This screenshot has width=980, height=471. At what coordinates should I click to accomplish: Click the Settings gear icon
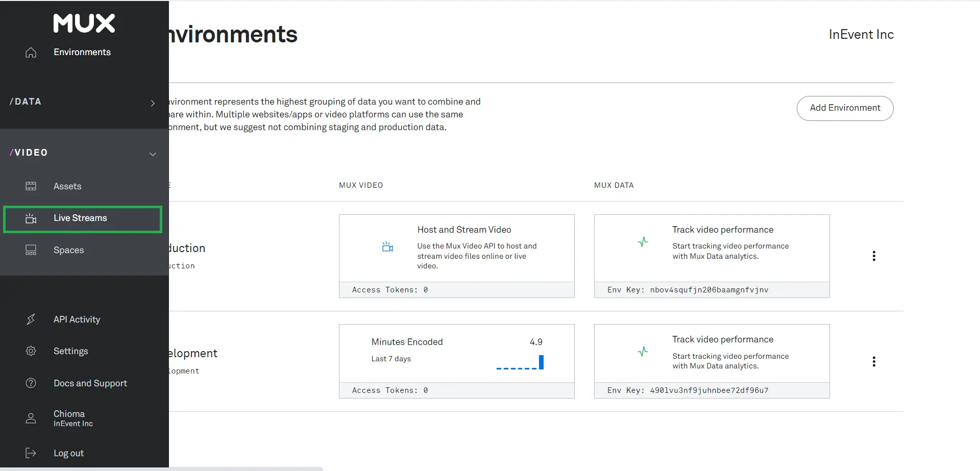pyautogui.click(x=31, y=351)
